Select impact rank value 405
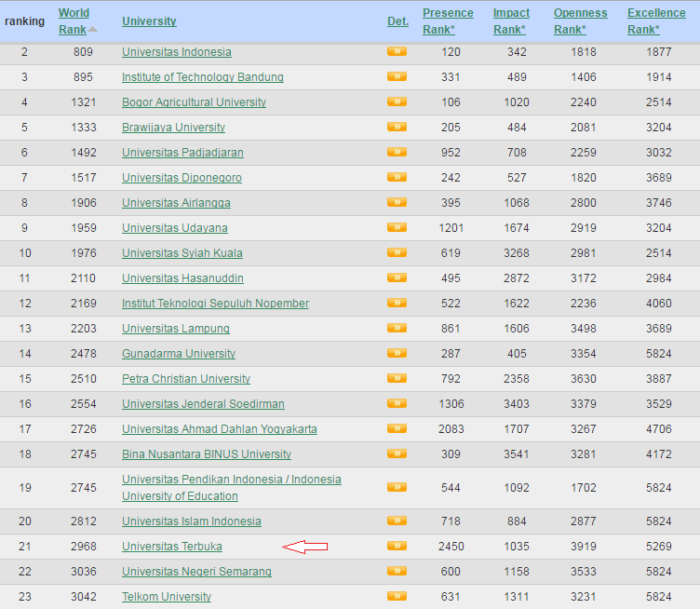The width and height of the screenshot is (700, 609). pos(517,354)
